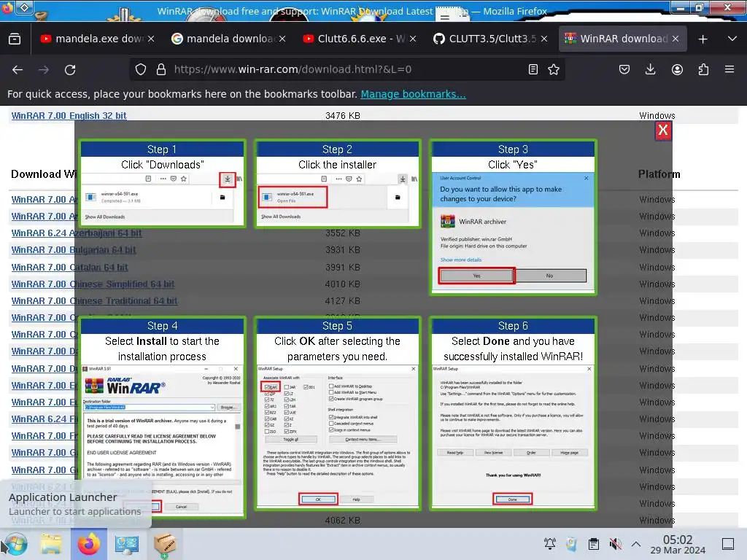Toggle reader view icon in address bar

click(x=533, y=69)
